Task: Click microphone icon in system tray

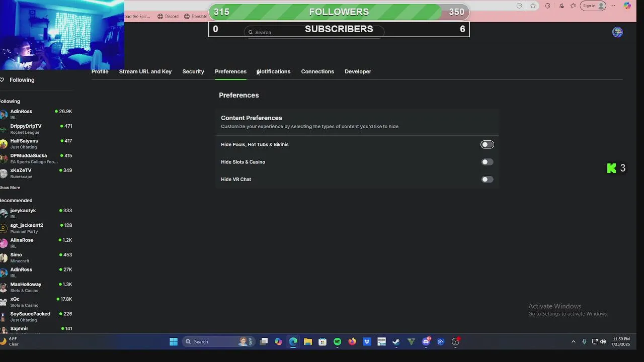Action: coord(584,342)
